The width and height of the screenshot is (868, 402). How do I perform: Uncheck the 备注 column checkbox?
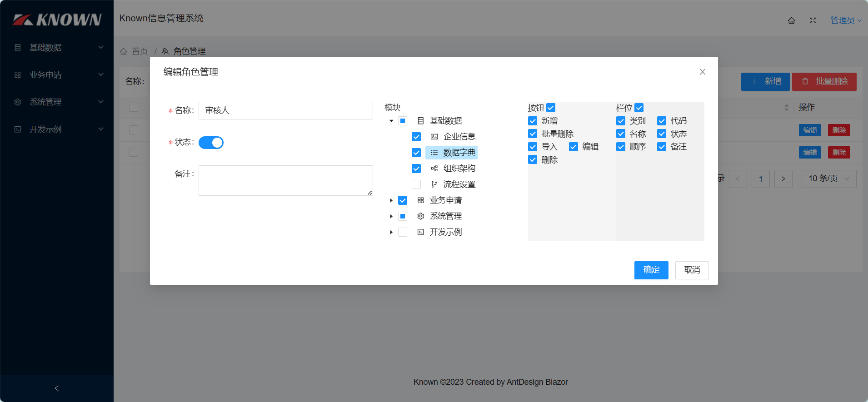[662, 147]
